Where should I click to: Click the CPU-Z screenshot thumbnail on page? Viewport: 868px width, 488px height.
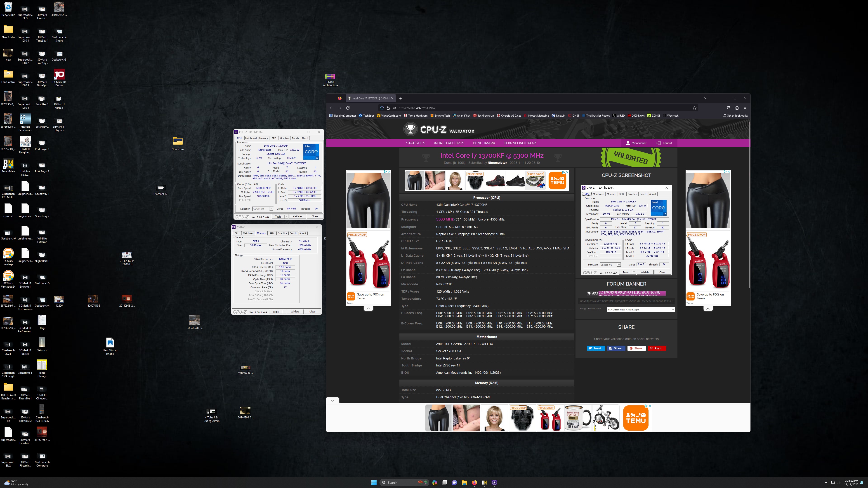tap(626, 230)
